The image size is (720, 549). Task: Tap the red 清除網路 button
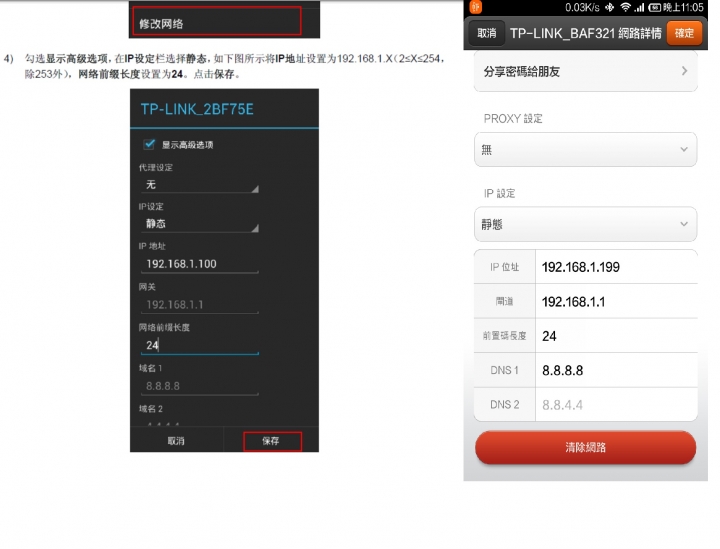point(585,447)
